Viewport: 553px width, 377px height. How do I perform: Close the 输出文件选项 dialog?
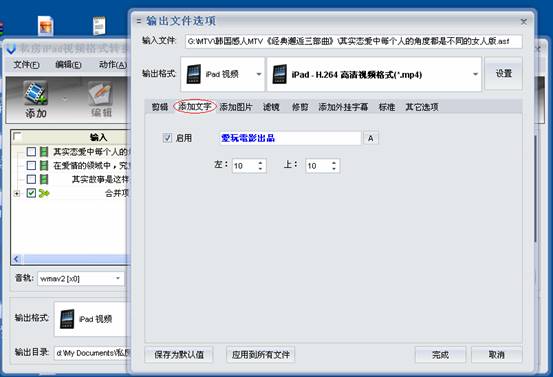click(524, 22)
